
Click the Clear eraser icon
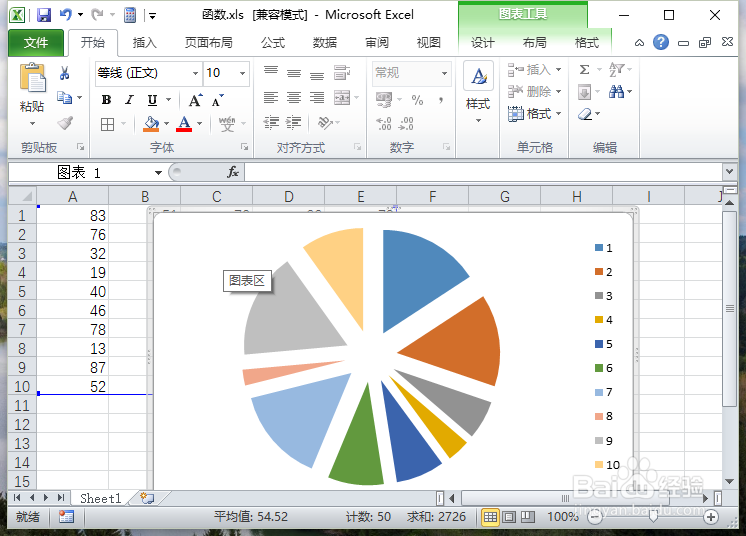[585, 114]
